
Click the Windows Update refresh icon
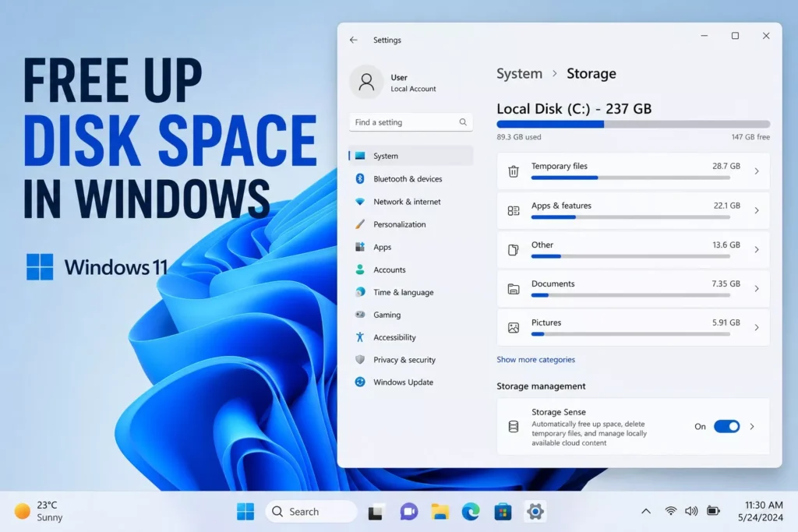point(360,382)
